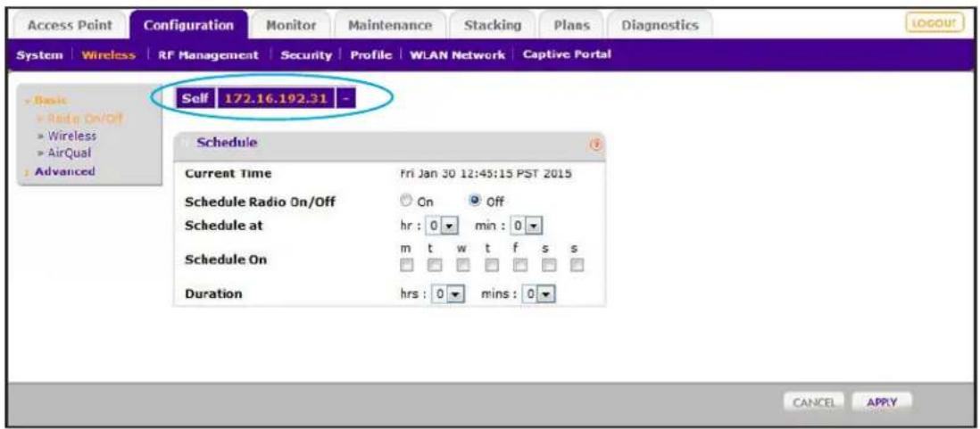
Task: Click the Apply button
Action: pyautogui.click(x=882, y=403)
